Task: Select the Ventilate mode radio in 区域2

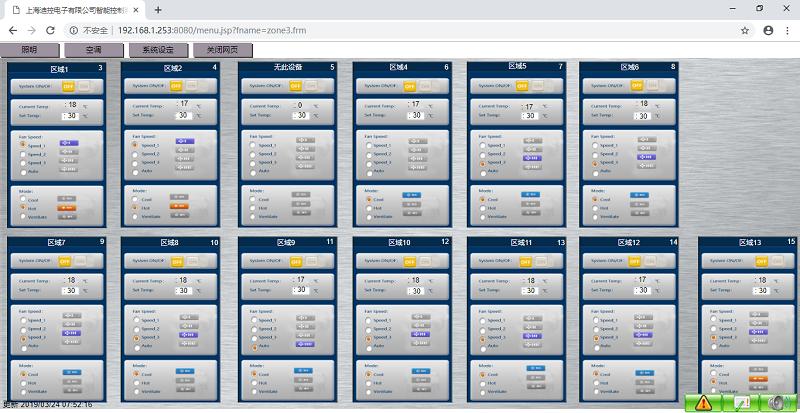Action: pos(136,216)
